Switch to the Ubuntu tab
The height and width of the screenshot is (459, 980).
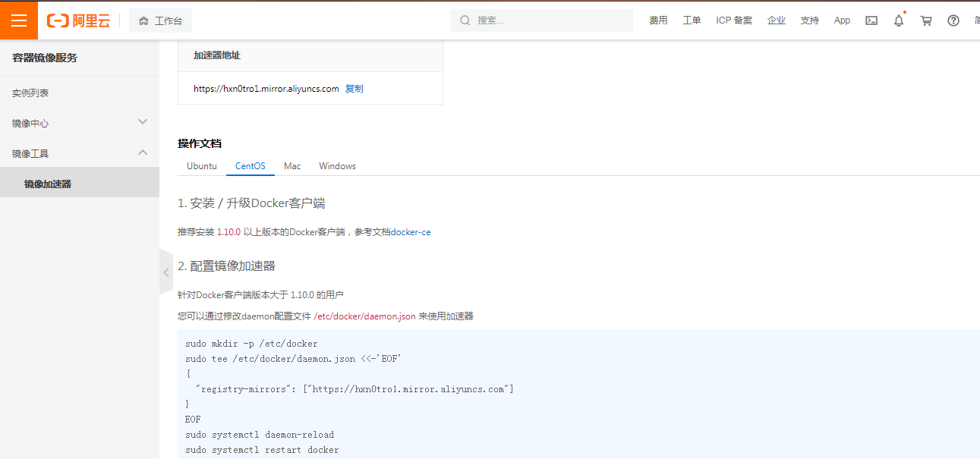pos(202,166)
